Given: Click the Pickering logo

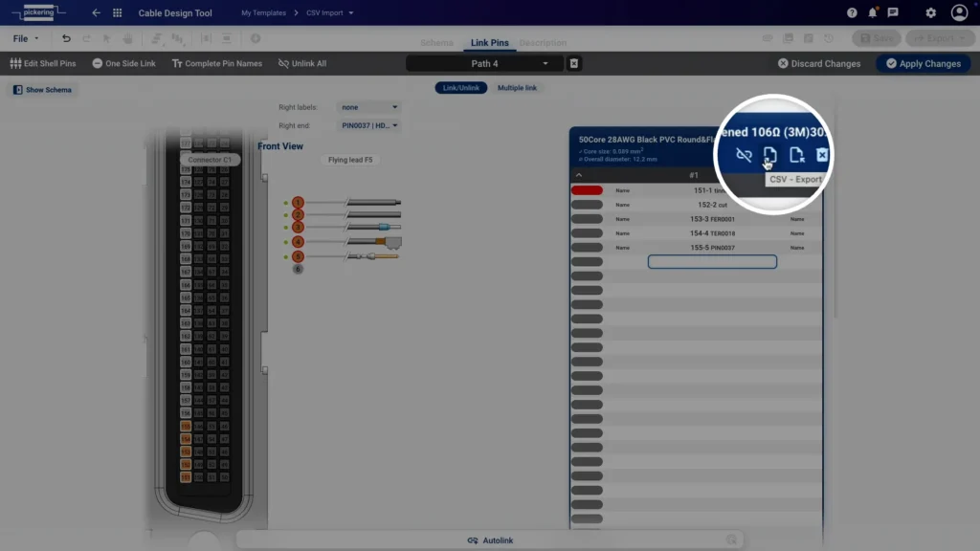Looking at the screenshot, I should click(38, 12).
